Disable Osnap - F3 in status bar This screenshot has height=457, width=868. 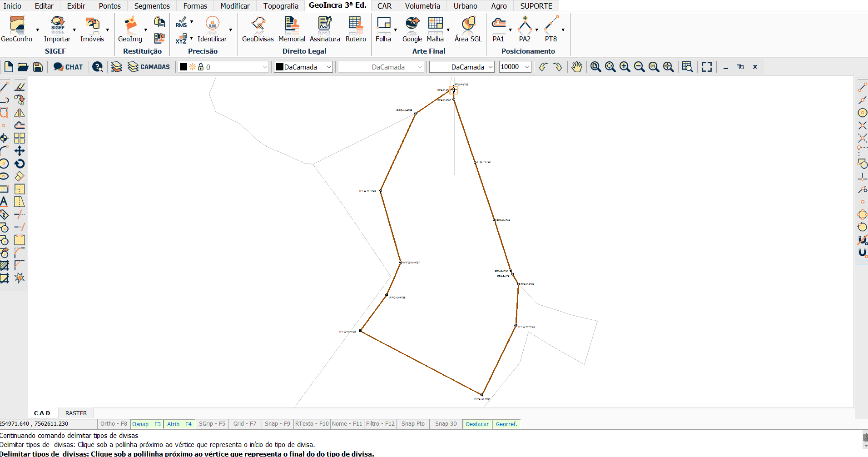(146, 424)
